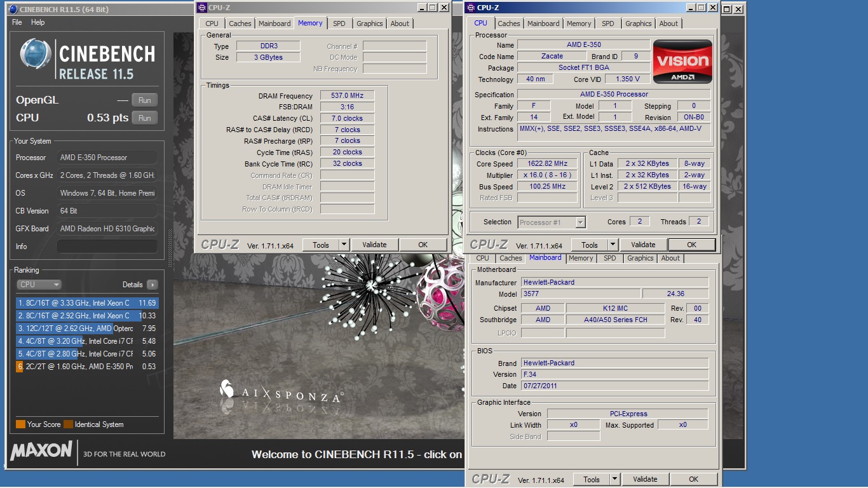Click the Cinebench title bar icon
The width and height of the screenshot is (868, 488).
[x=12, y=9]
